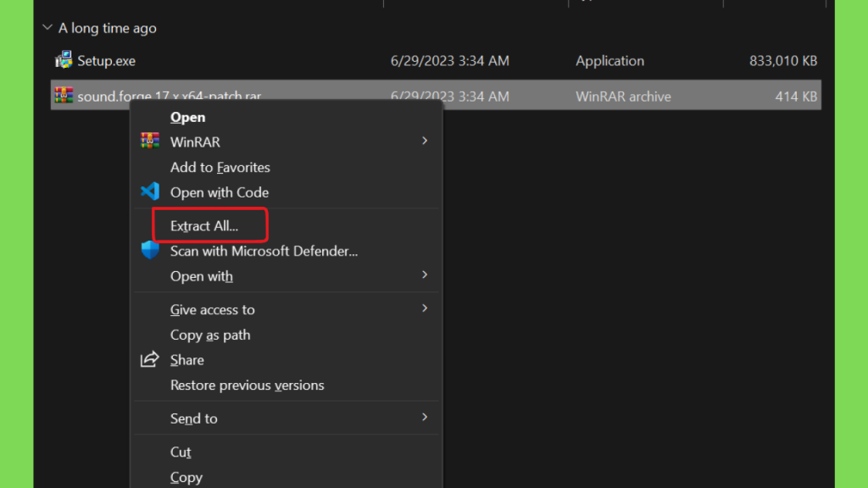Select Extract All... option
This screenshot has height=488, width=868.
point(203,225)
